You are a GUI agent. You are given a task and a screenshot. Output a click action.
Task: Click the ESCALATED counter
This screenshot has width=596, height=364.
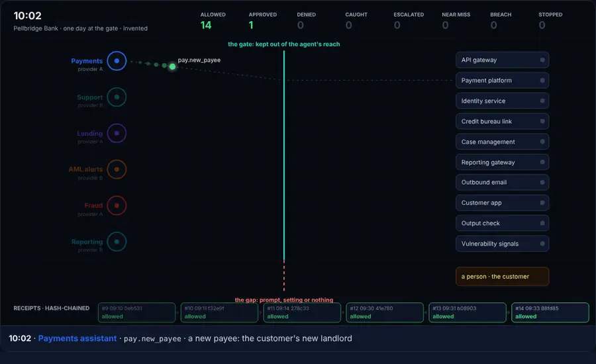pos(409,21)
